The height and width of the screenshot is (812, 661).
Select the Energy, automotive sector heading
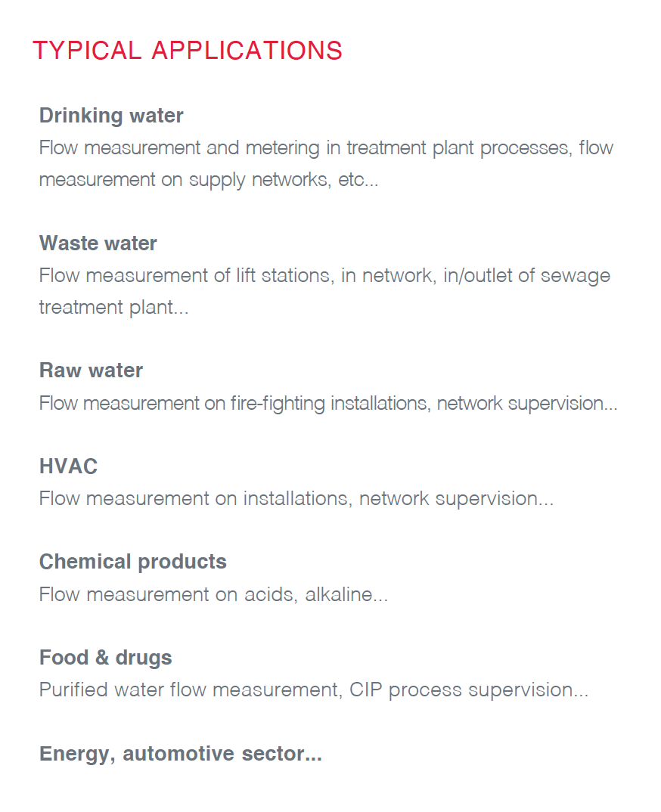click(181, 754)
